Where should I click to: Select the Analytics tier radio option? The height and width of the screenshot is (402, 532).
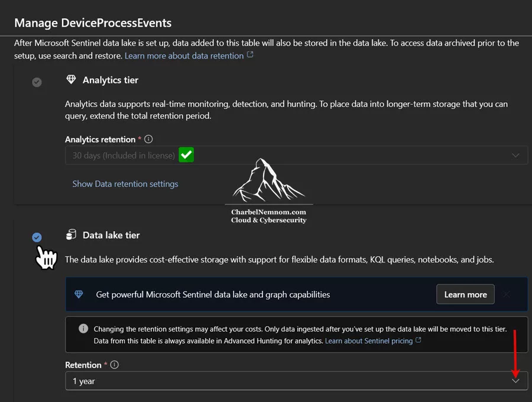(x=37, y=82)
